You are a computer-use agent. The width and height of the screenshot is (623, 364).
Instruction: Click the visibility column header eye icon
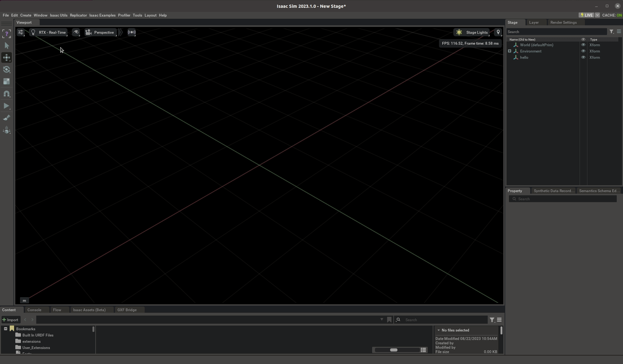[x=583, y=39]
